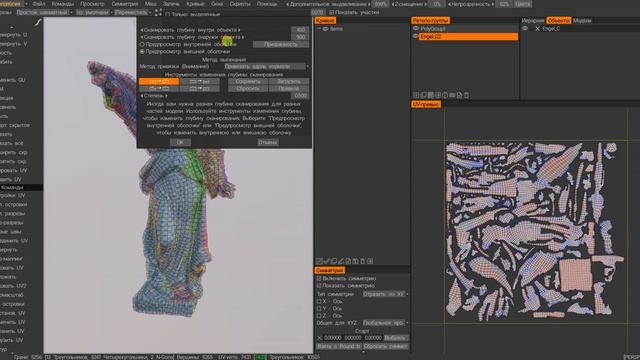Check the Z - Ось symmetry box
Viewport: 640px width, 360px height.
point(319,316)
